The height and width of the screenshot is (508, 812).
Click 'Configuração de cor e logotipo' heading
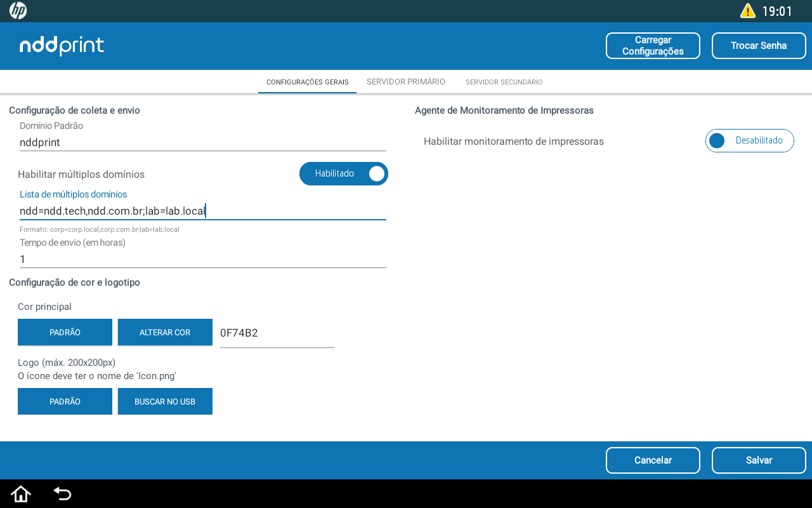74,283
